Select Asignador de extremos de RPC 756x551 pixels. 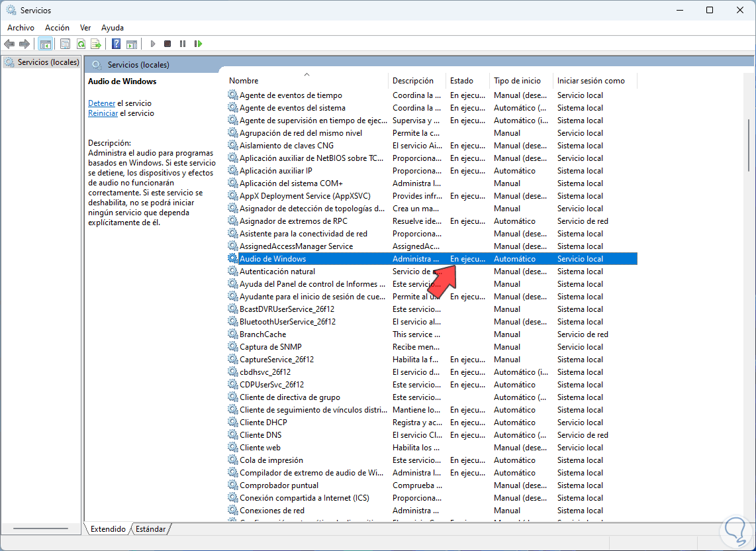293,221
